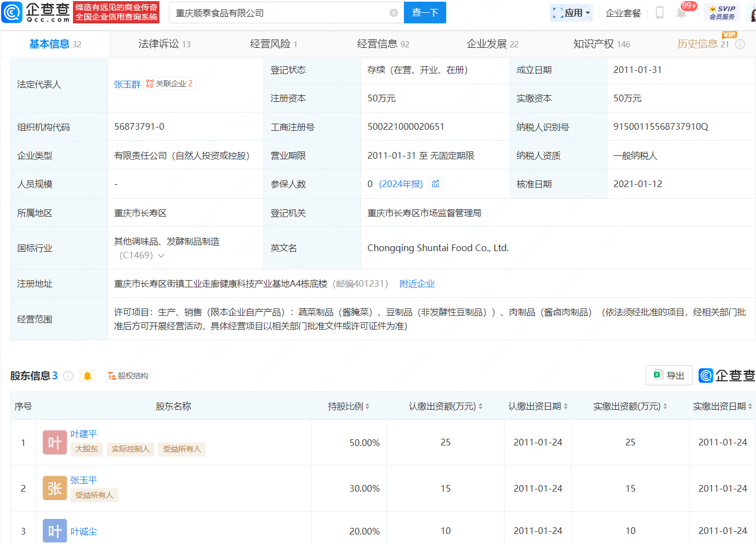
Task: Select the 50.00% shareholding value
Action: click(x=365, y=443)
